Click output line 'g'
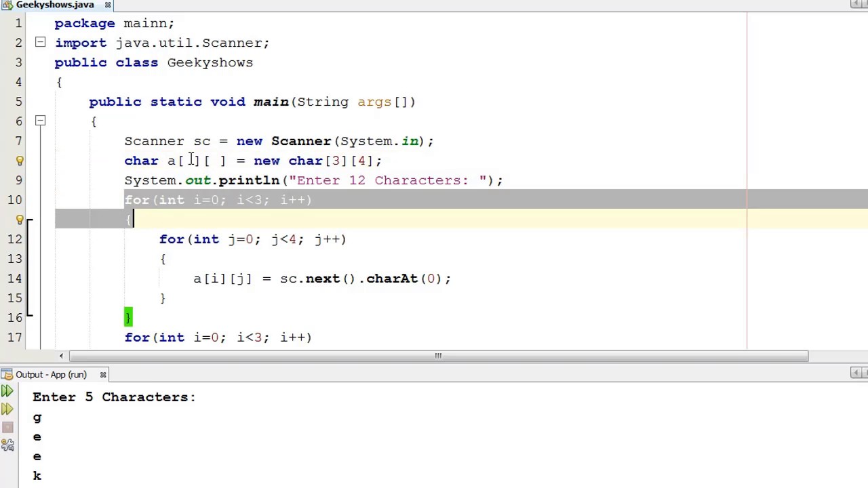868x488 pixels. tap(37, 418)
